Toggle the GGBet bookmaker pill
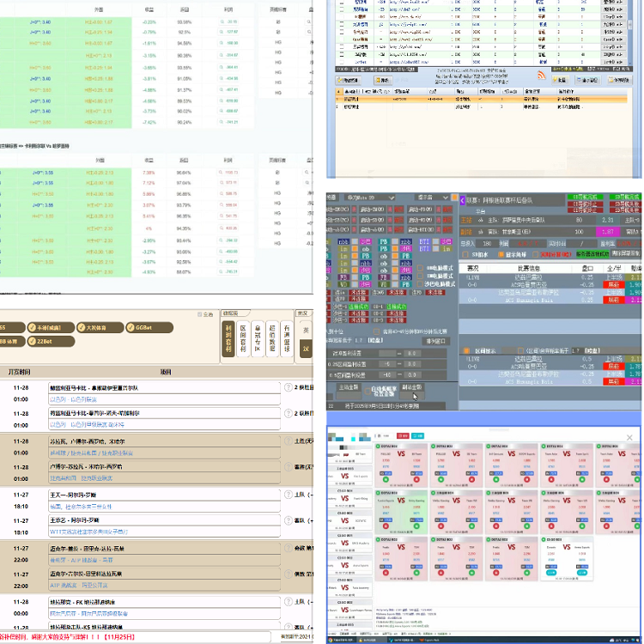Viewport: 644px width, 644px height. (x=149, y=328)
